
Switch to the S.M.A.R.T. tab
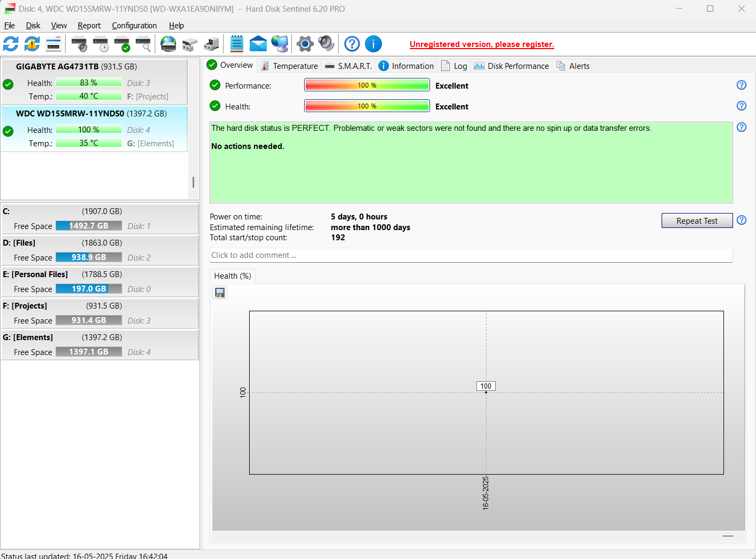(x=348, y=66)
